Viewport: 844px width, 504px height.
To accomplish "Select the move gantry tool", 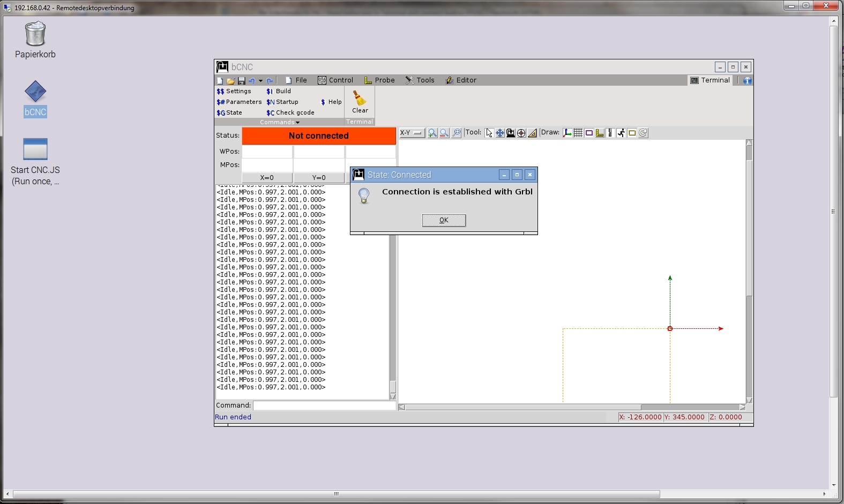I will (511, 133).
